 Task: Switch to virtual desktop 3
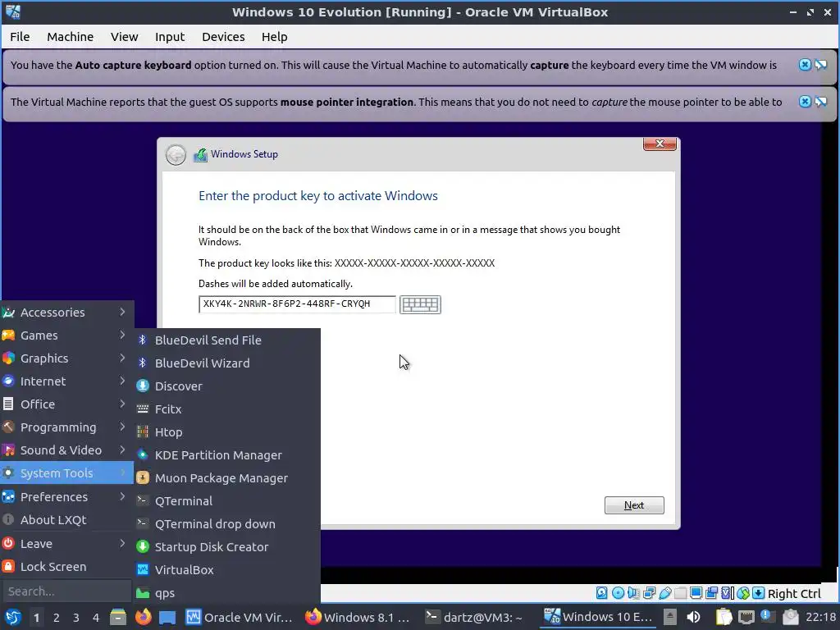coord(76,618)
